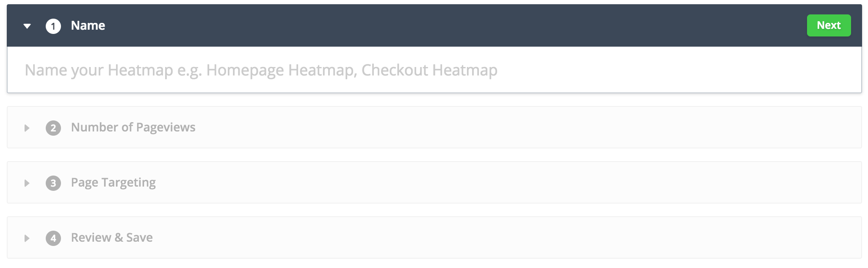
Task: Click the step 1 number badge
Action: [53, 26]
